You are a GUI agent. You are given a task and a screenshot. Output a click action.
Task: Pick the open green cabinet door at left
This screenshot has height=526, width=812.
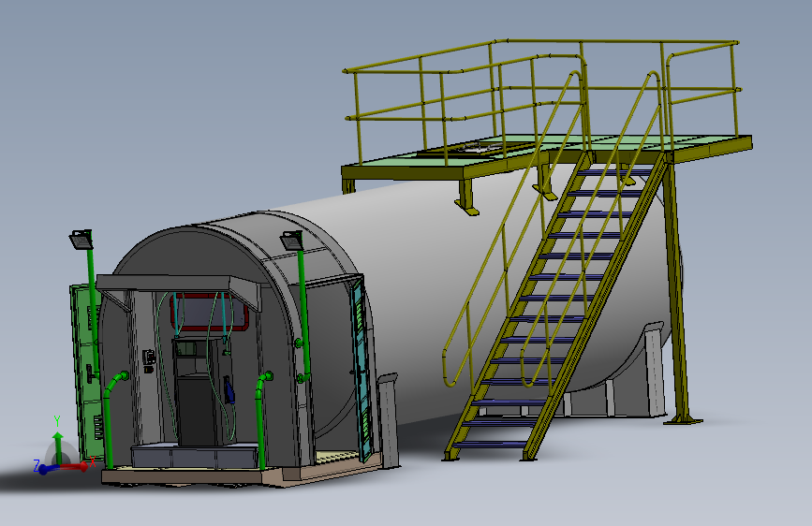[85, 371]
